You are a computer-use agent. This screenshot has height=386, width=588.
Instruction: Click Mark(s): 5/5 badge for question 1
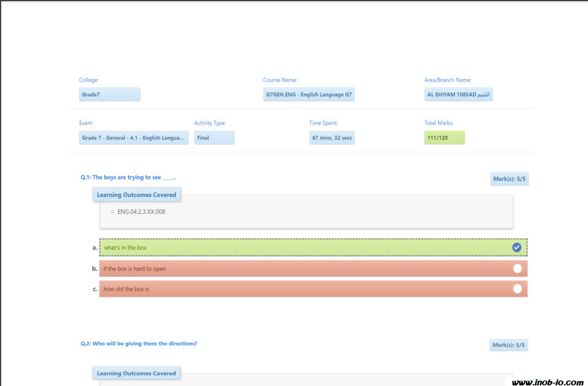509,179
